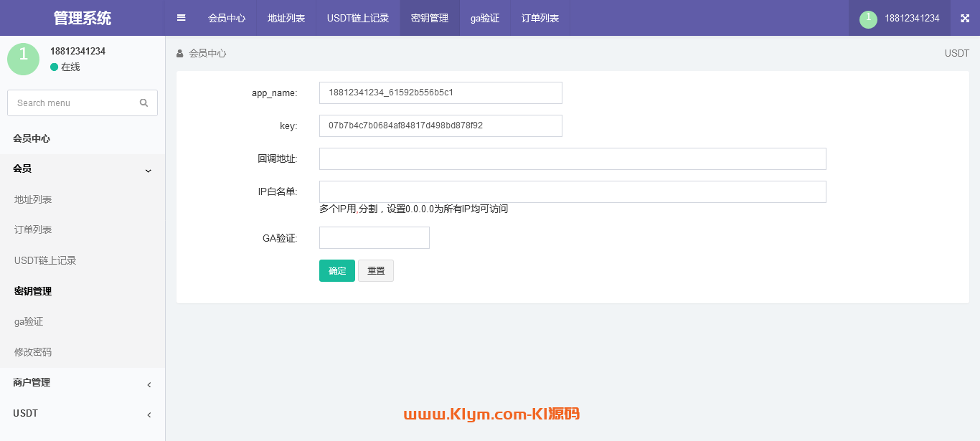The image size is (980, 441).
Task: Go to 订单列表 in top navigation
Action: tap(540, 18)
